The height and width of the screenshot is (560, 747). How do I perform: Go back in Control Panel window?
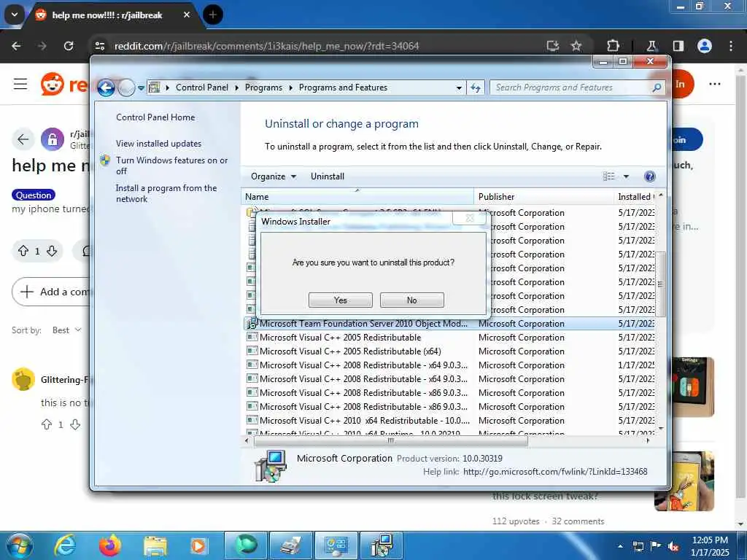106,87
